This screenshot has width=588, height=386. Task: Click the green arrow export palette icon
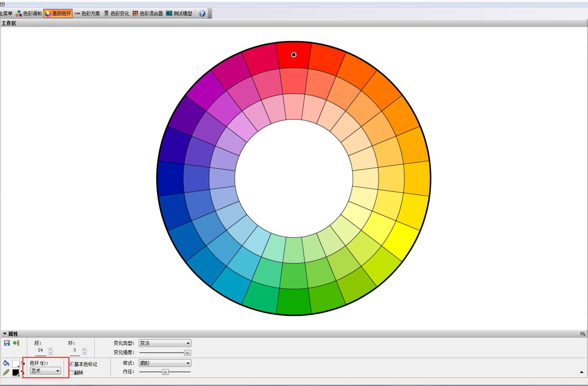(16, 343)
